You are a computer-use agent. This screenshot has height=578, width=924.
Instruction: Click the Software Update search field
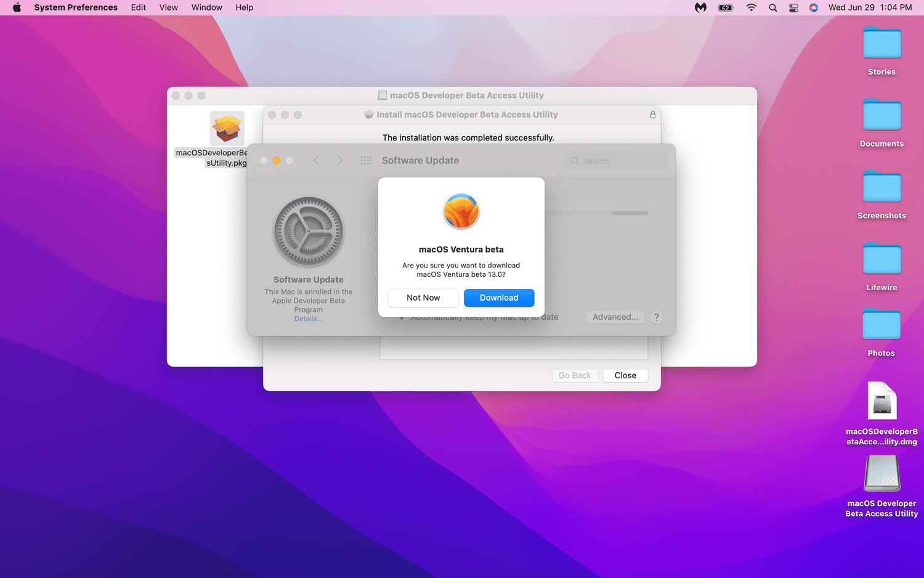pyautogui.click(x=616, y=161)
